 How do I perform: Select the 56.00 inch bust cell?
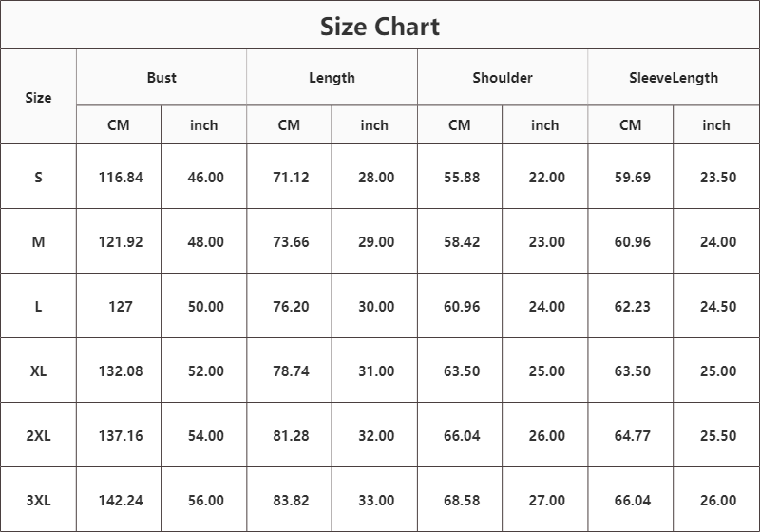(x=206, y=501)
